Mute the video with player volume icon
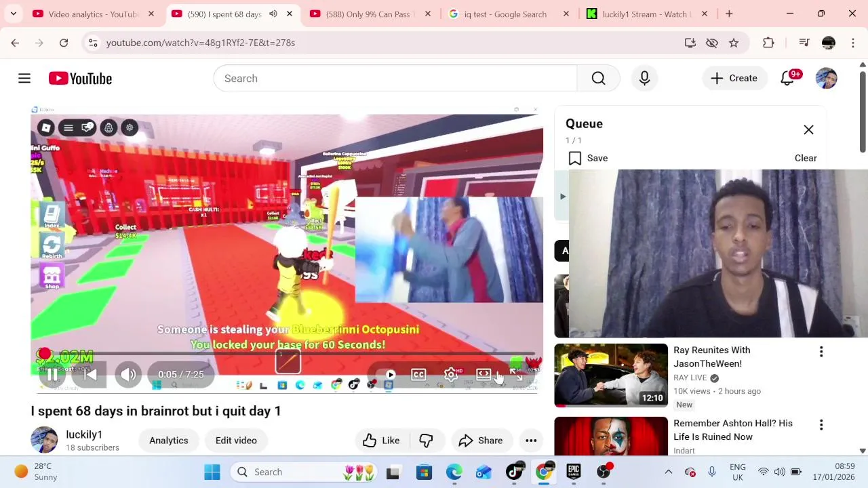 click(x=128, y=374)
